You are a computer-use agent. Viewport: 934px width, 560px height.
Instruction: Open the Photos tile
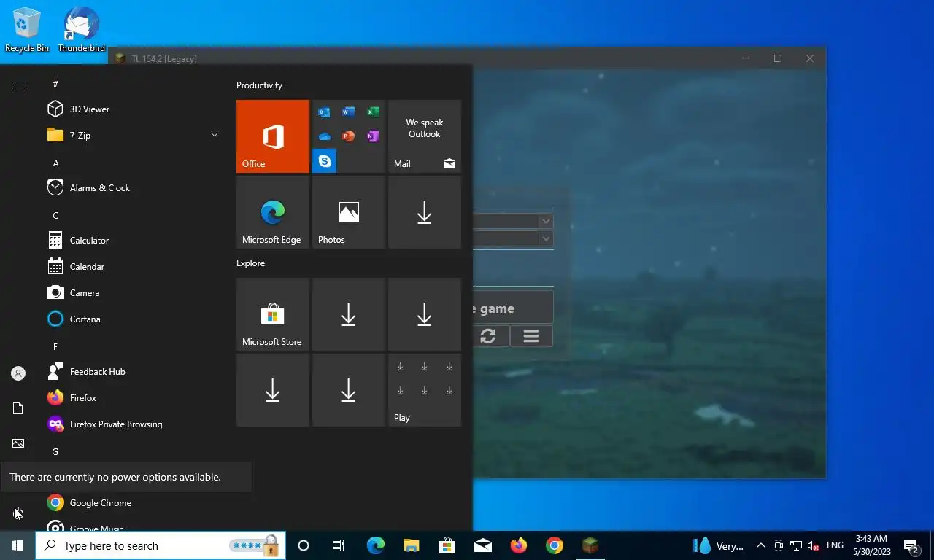point(349,212)
